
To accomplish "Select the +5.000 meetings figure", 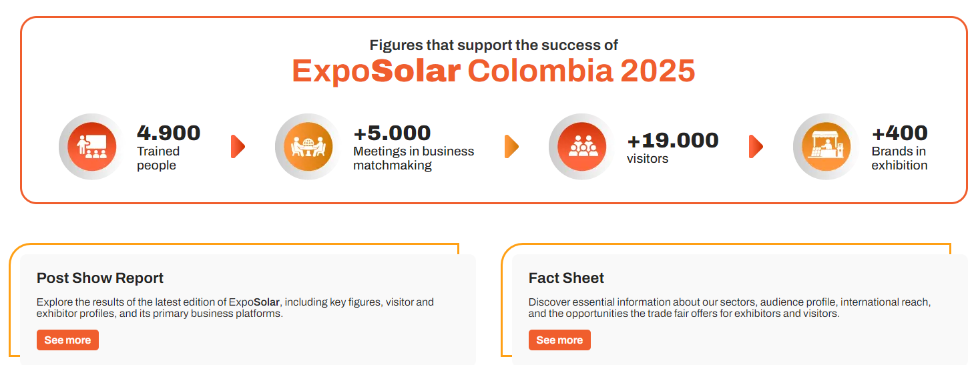I will pyautogui.click(x=392, y=133).
